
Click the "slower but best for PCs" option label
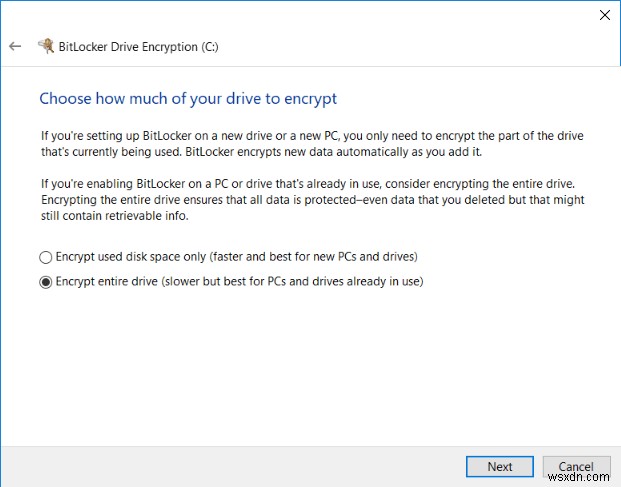(240, 282)
